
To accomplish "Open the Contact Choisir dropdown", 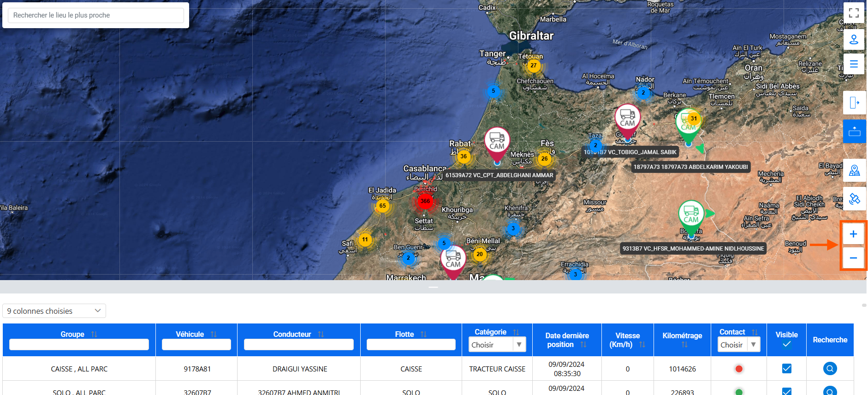I will pos(739,345).
